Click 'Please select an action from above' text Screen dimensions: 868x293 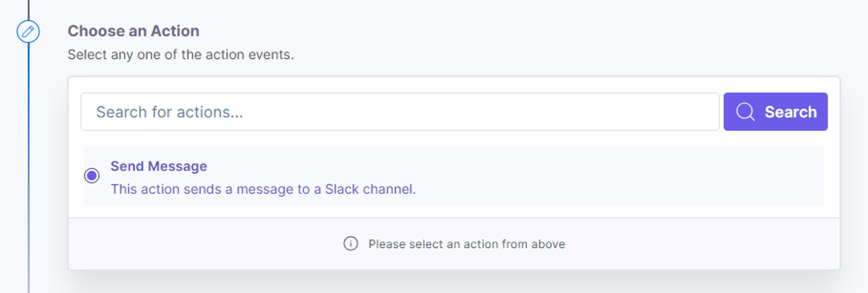(x=467, y=244)
